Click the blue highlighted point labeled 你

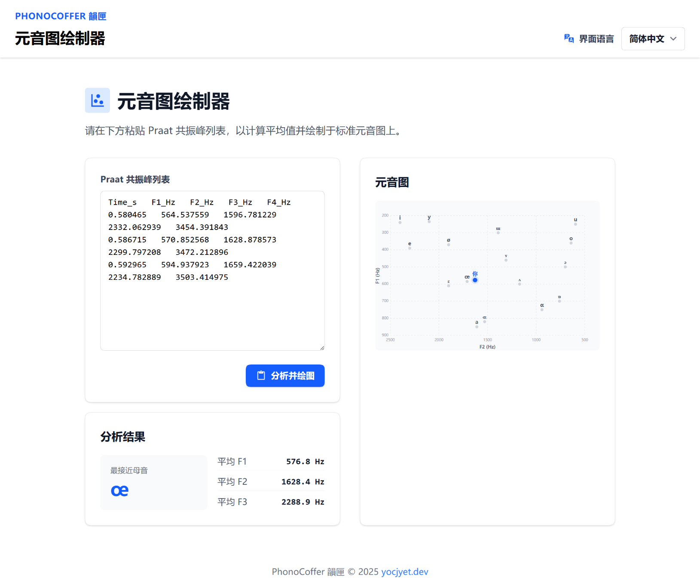point(475,280)
